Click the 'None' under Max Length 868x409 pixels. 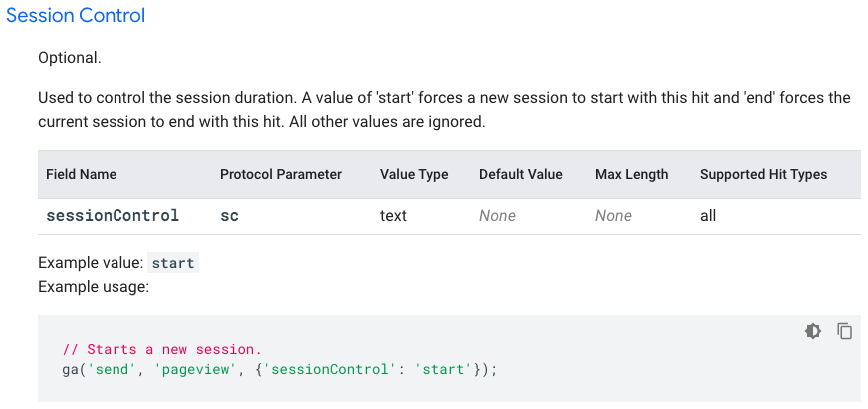pyautogui.click(x=614, y=215)
